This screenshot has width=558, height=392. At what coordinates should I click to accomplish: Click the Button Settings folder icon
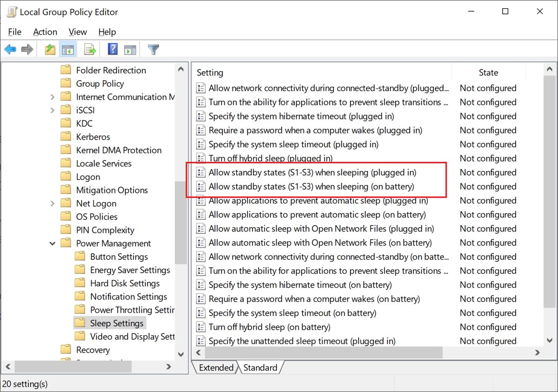pos(80,257)
